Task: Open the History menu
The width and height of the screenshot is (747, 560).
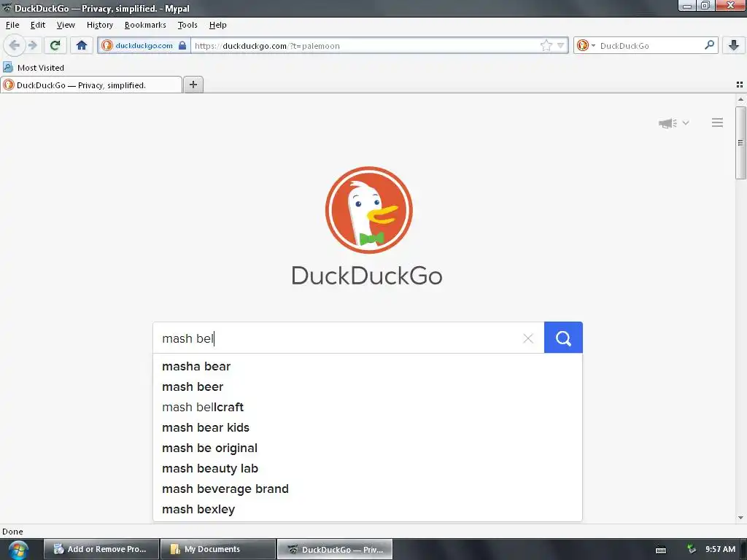Action: (x=99, y=25)
